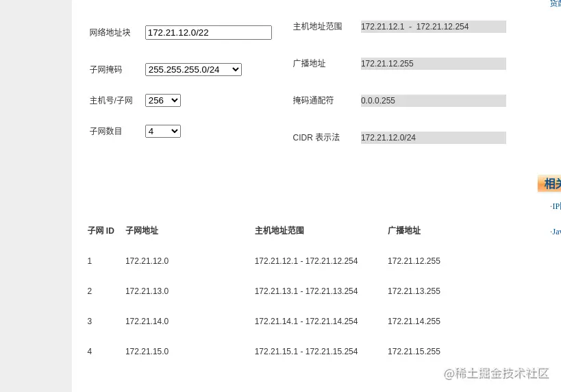561x392 pixels.
Task: Select the CIDR 表示法 label
Action: click(316, 138)
